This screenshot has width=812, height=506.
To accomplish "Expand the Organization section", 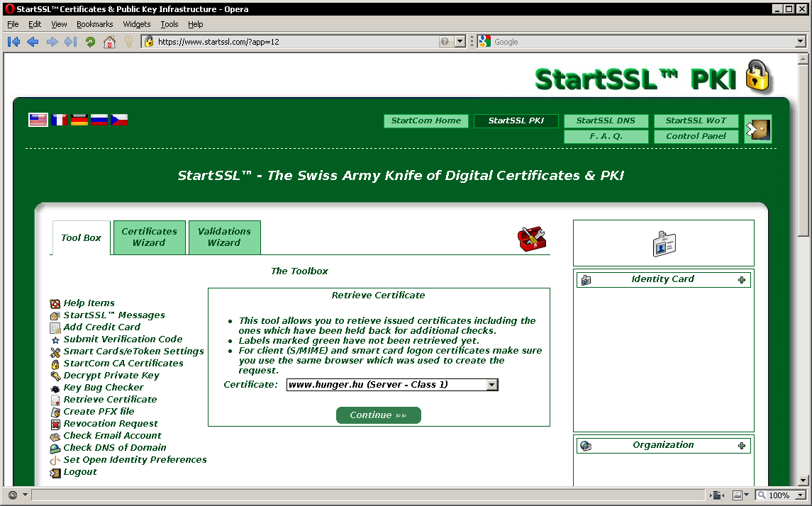I will tap(742, 446).
